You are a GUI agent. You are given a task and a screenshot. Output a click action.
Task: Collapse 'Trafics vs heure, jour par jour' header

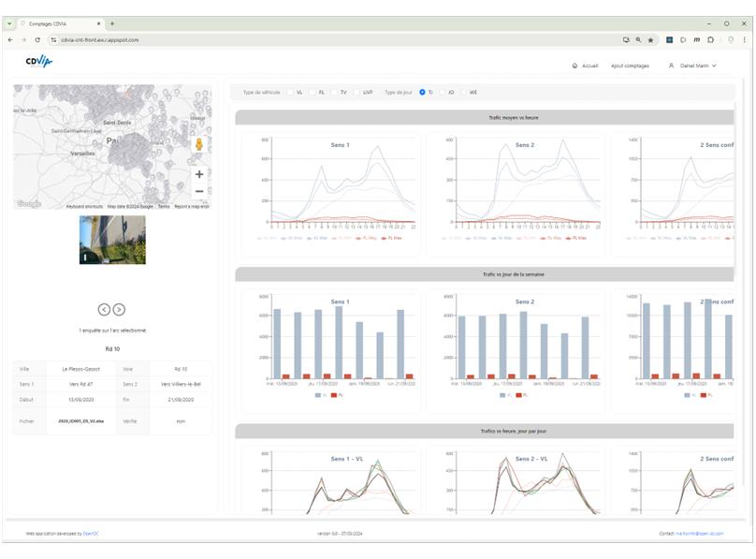(485, 431)
